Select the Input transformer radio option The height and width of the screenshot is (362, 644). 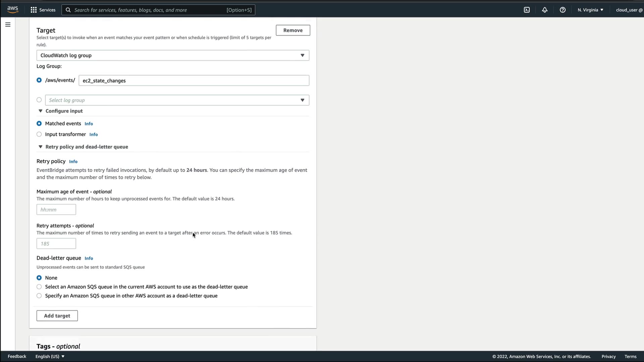39,134
